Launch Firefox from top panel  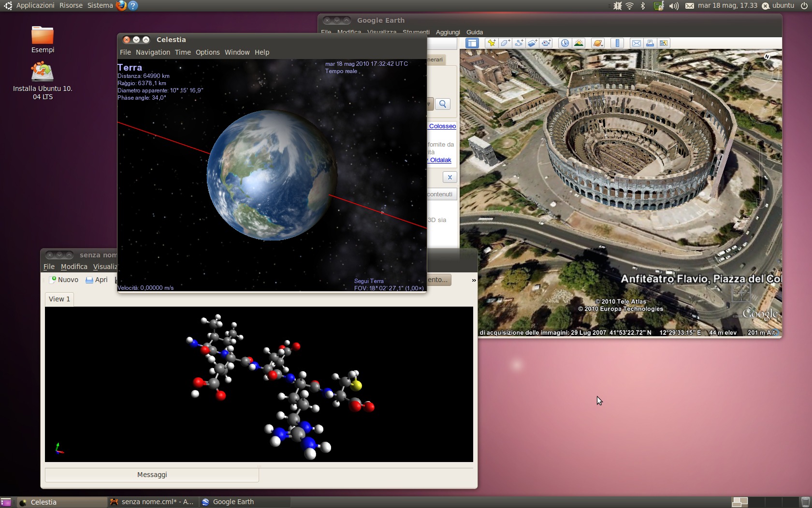click(x=121, y=5)
